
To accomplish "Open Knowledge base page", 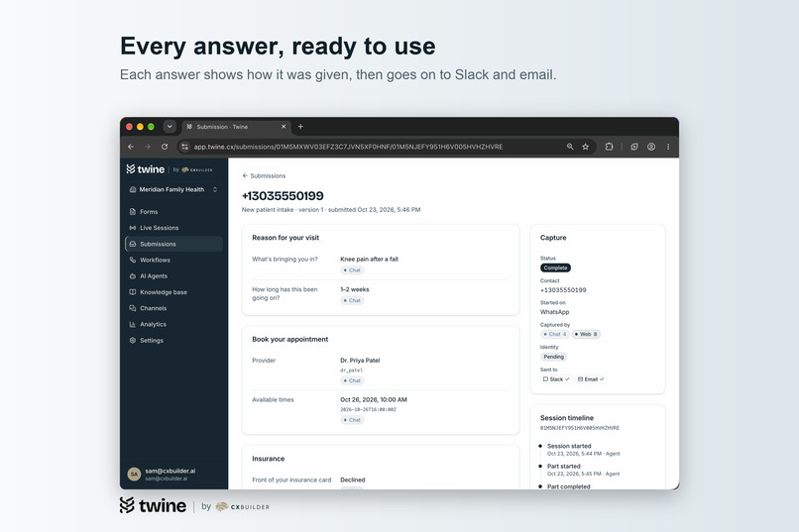I will point(173,292).
